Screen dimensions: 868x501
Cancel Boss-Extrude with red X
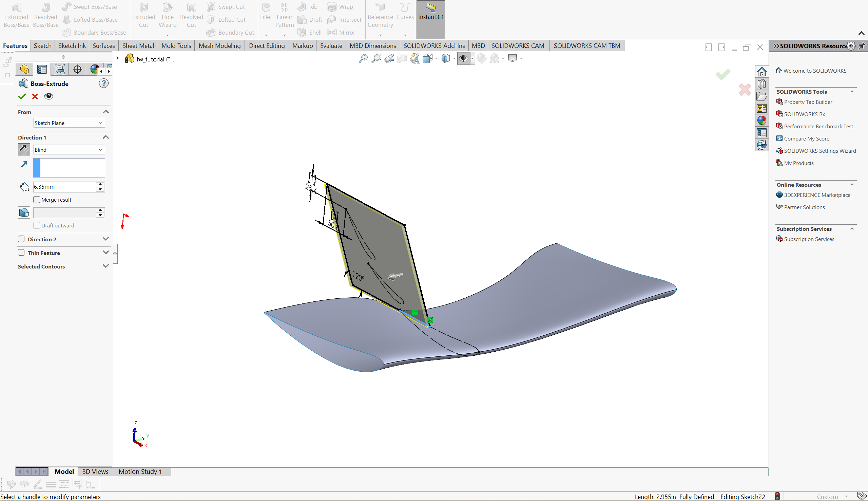[x=35, y=97]
